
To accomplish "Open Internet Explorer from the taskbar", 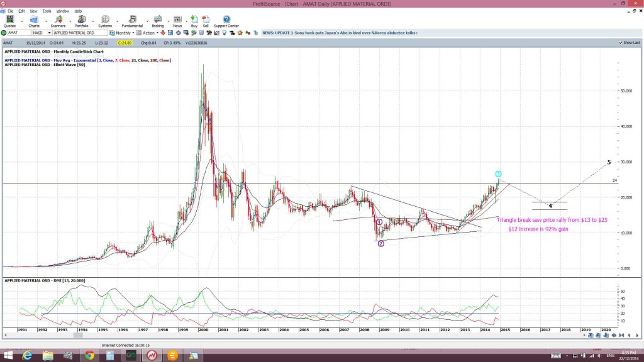I will pos(27,356).
